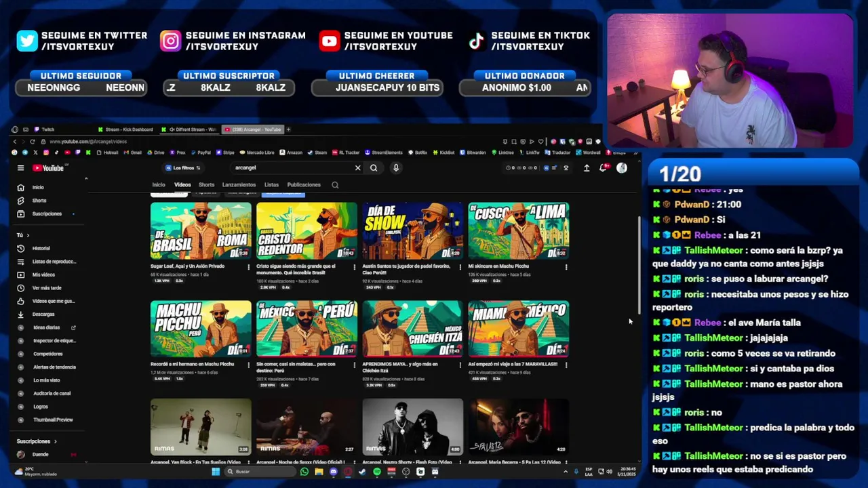The image size is (868, 488).
Task: Open Mis videos in sidebar
Action: click(x=47, y=275)
